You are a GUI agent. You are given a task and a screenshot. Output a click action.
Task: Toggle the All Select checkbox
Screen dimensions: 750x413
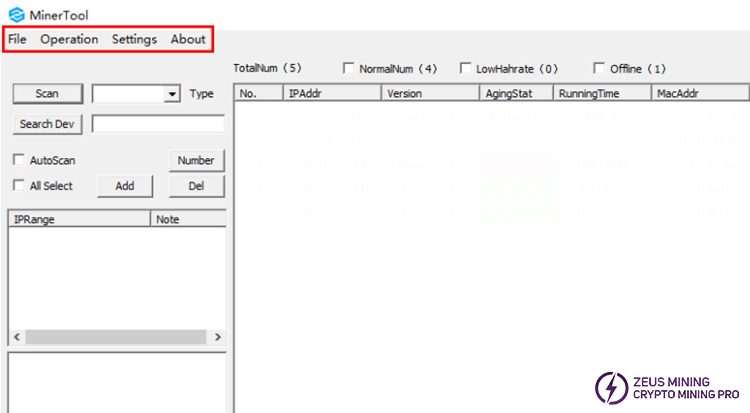19,186
